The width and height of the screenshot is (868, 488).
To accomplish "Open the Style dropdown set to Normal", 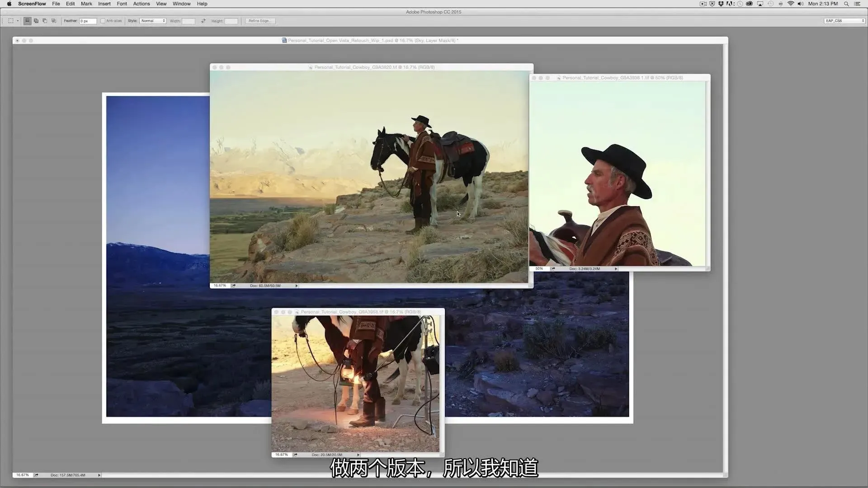I will coord(153,21).
